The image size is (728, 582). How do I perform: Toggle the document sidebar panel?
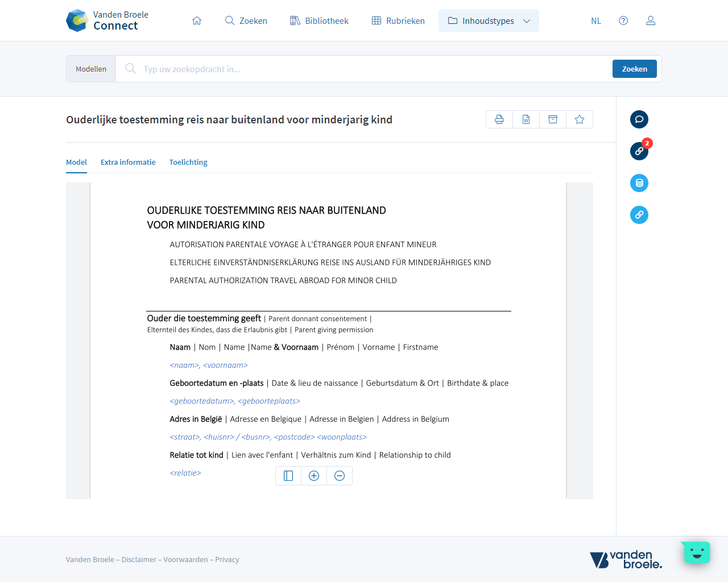tap(288, 476)
